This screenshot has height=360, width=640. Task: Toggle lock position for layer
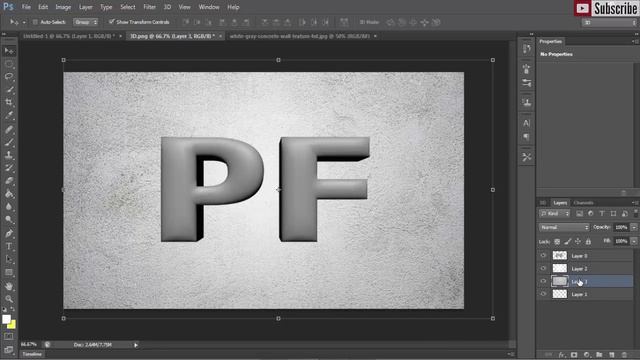tap(578, 242)
